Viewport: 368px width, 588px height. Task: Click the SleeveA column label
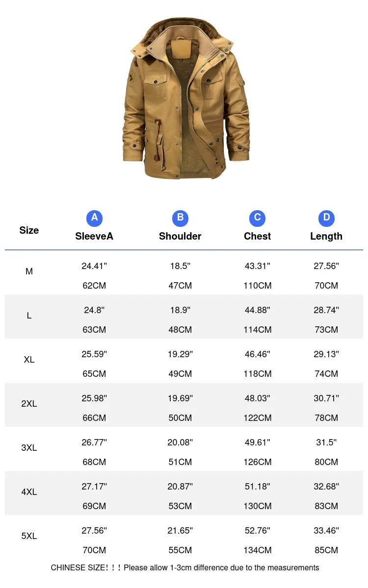click(94, 236)
